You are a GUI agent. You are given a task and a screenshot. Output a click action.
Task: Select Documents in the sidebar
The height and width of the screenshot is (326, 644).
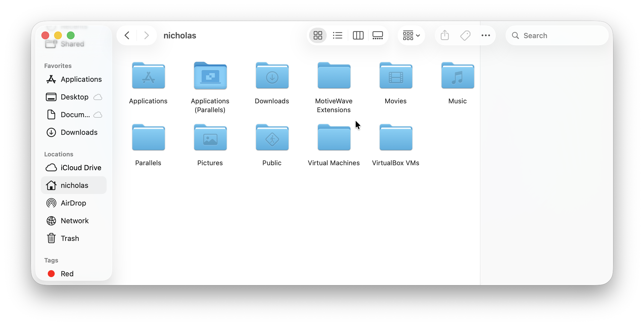click(x=74, y=115)
